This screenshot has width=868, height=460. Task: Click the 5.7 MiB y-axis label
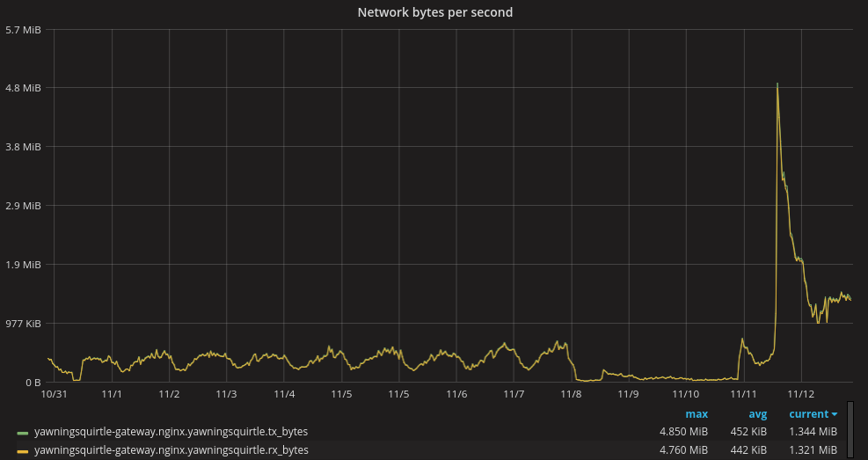pos(23,29)
